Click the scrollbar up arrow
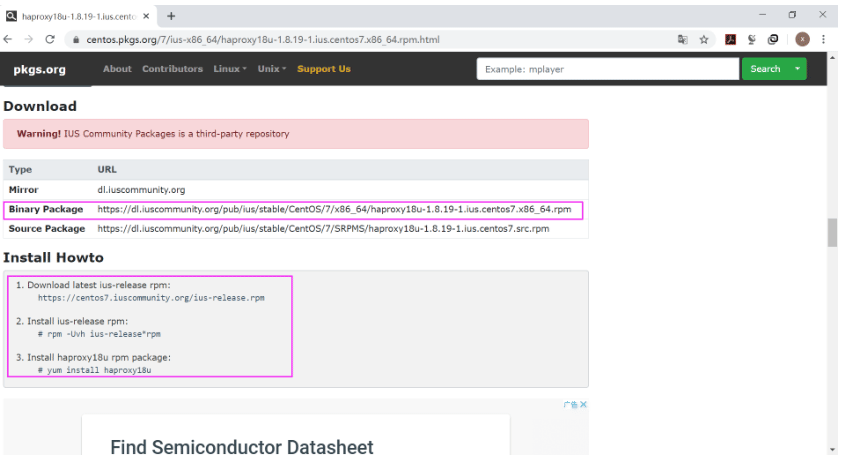 [832, 57]
